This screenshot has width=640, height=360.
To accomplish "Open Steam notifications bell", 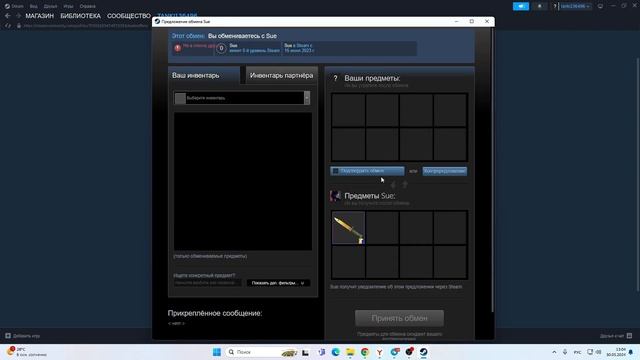I will (x=540, y=6).
